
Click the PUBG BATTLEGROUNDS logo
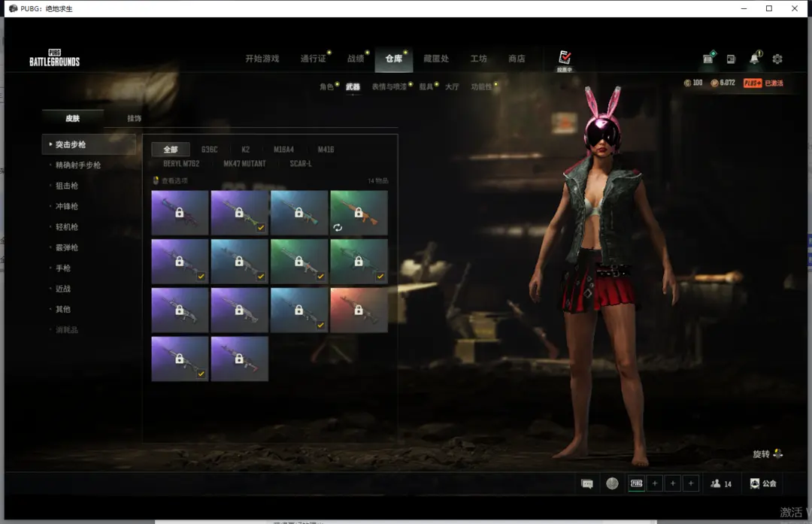click(54, 57)
